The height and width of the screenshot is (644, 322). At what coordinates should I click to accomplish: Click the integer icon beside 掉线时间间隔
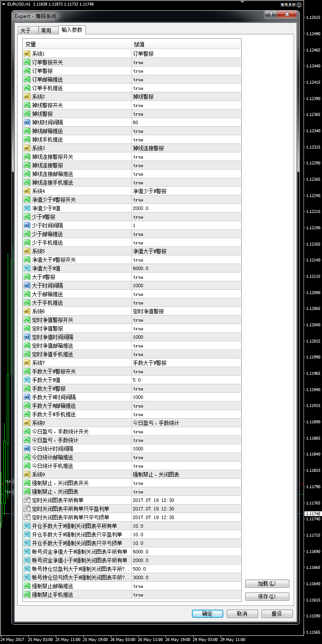(x=27, y=122)
